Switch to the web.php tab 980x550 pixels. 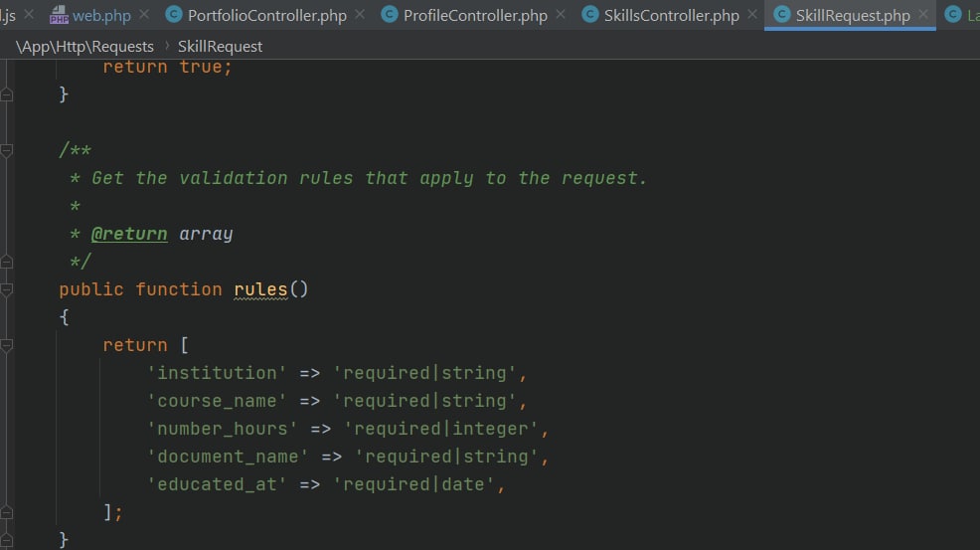click(101, 15)
